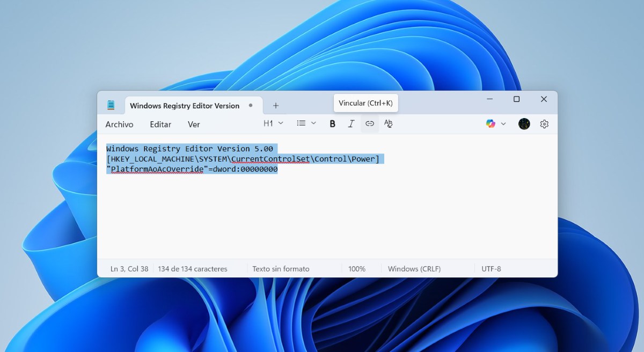Toggle bold formatting in the toolbar
644x352 pixels.
[332, 124]
